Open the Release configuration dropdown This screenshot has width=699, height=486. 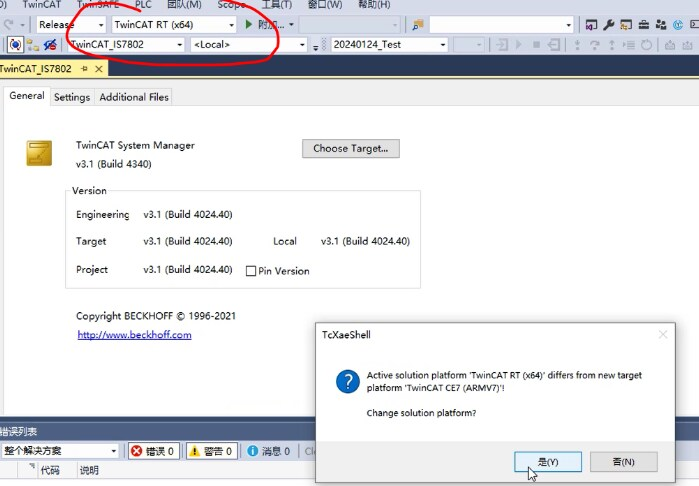(100, 24)
